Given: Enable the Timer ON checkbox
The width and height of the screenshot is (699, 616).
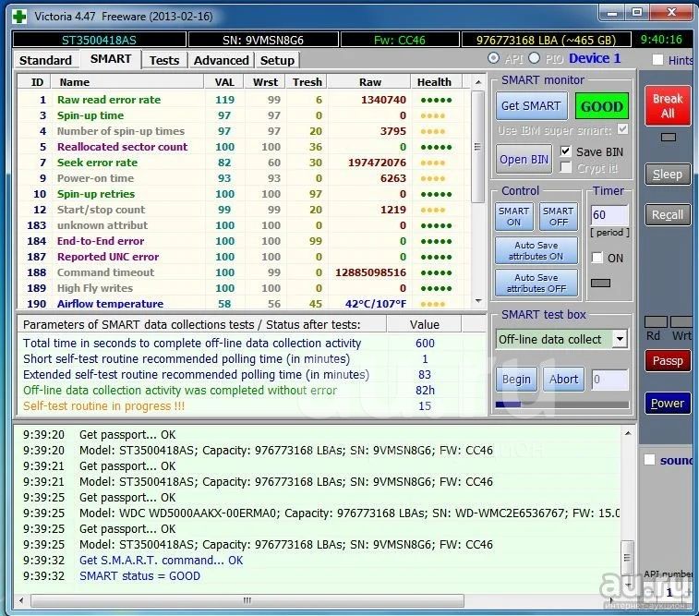Looking at the screenshot, I should 597,257.
